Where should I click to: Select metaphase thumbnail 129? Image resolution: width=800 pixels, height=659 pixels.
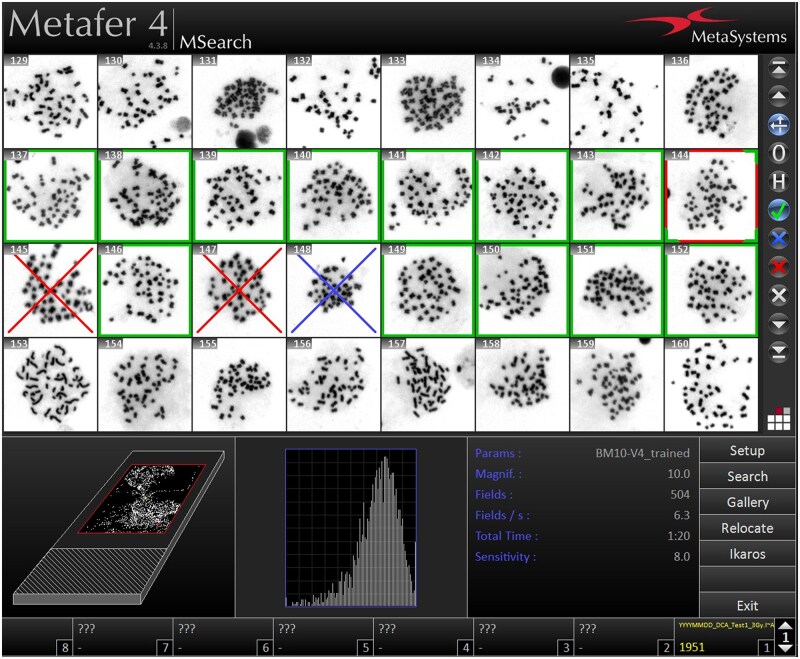click(50, 102)
